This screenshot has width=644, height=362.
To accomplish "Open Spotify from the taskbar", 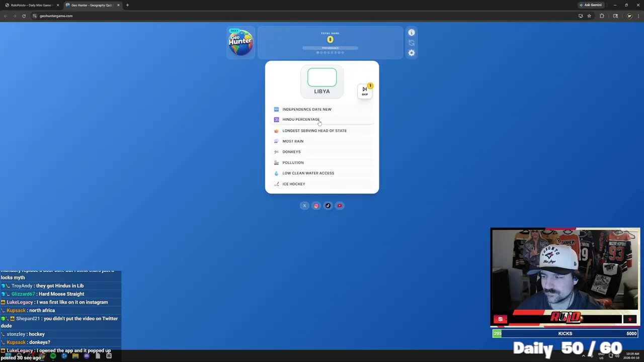I will point(53,356).
